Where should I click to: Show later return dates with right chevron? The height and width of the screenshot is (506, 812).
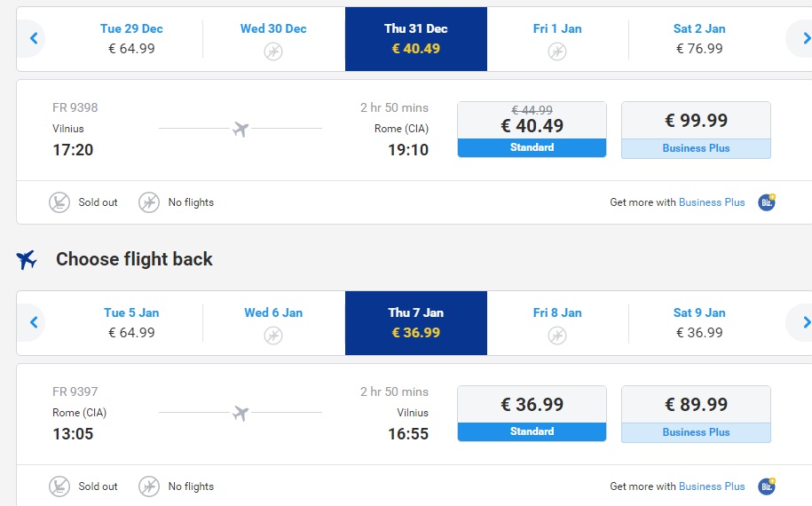coord(805,322)
